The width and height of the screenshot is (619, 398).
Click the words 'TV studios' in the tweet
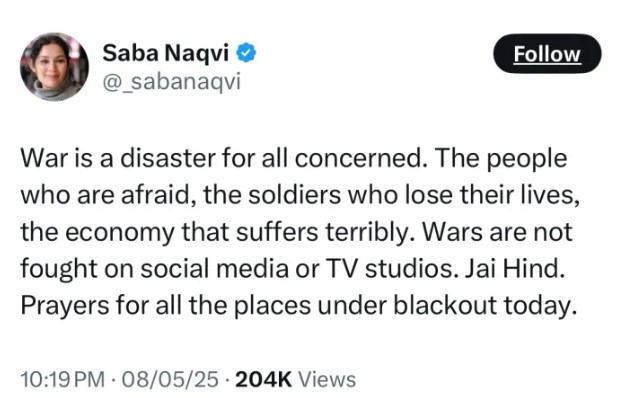click(392, 268)
